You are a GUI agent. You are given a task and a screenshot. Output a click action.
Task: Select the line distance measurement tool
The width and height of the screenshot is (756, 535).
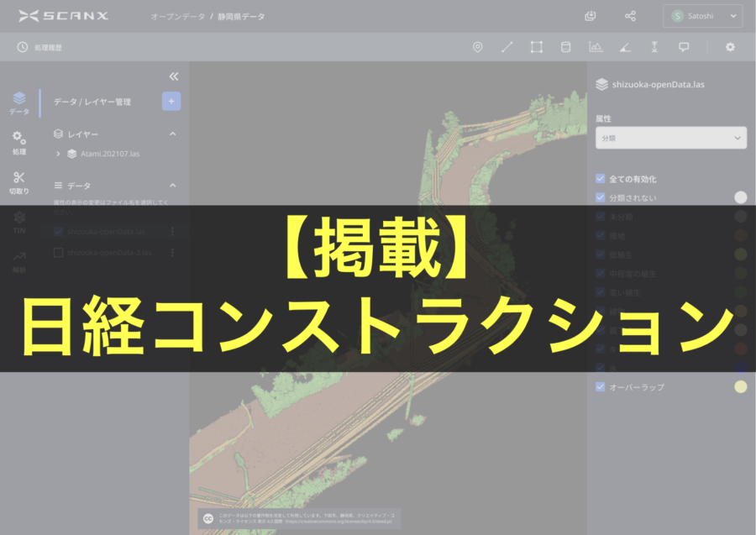(x=507, y=47)
